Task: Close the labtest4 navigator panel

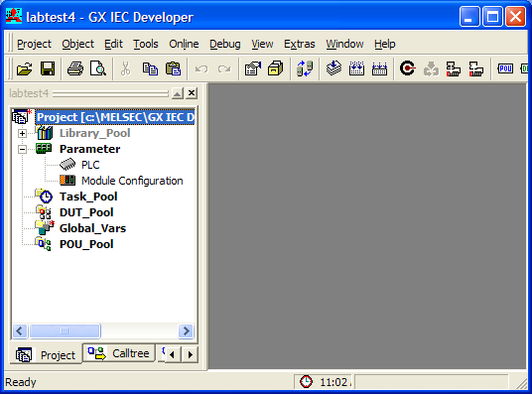Action: point(192,93)
